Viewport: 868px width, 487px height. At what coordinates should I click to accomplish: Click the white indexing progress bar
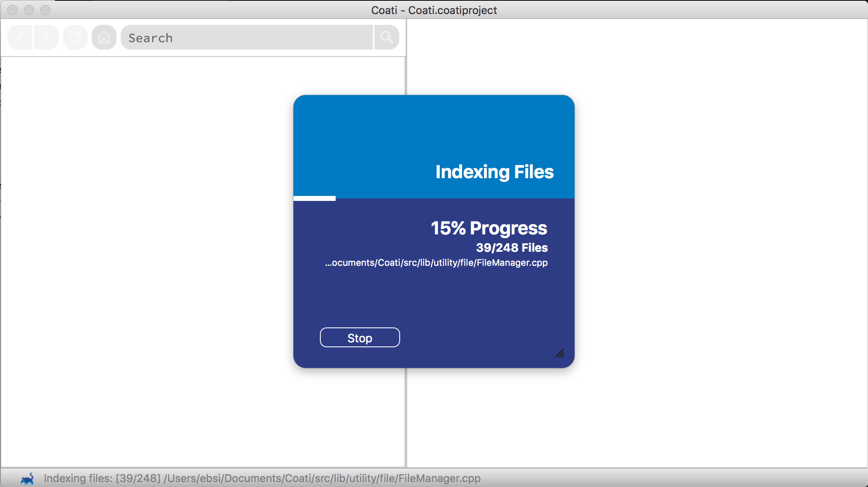[315, 198]
